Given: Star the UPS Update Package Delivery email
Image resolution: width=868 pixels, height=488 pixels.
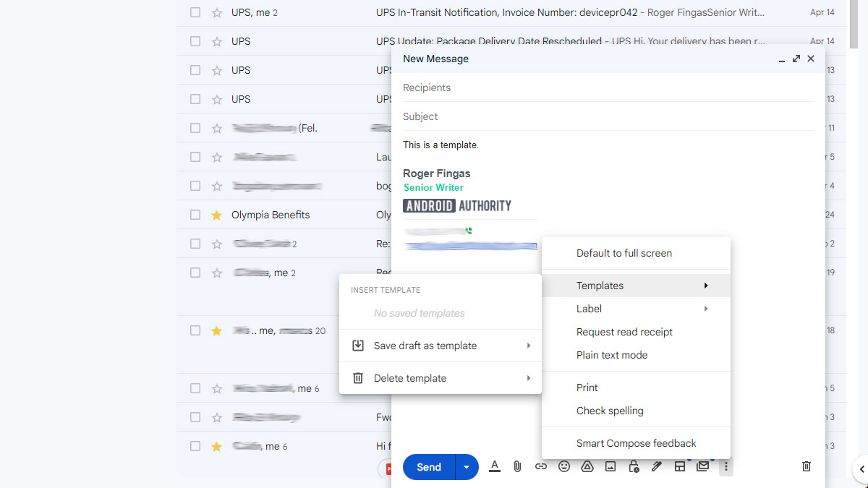Looking at the screenshot, I should 216,41.
